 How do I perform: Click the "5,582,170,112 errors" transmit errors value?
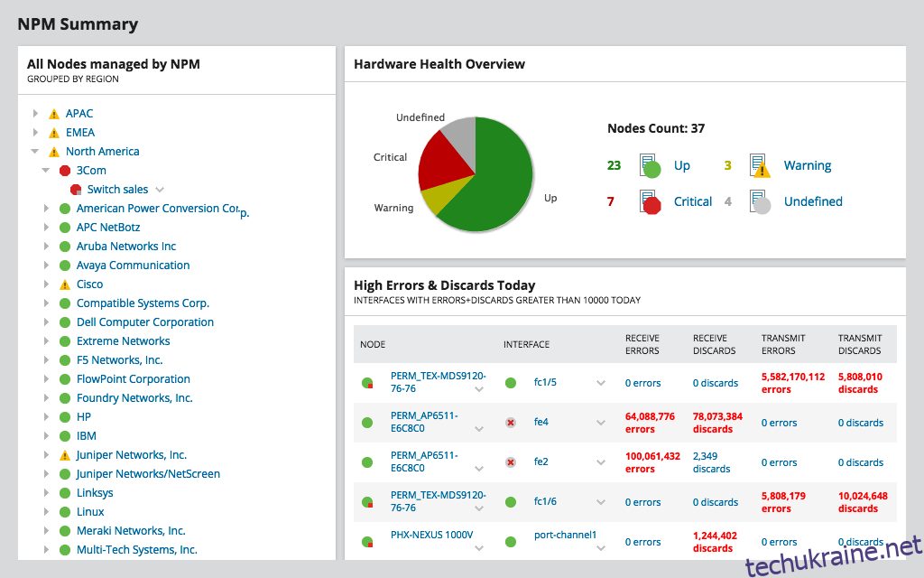pyautogui.click(x=793, y=383)
